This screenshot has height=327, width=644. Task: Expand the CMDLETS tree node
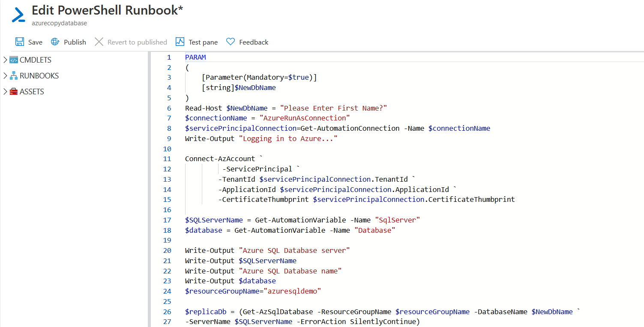[x=5, y=60]
